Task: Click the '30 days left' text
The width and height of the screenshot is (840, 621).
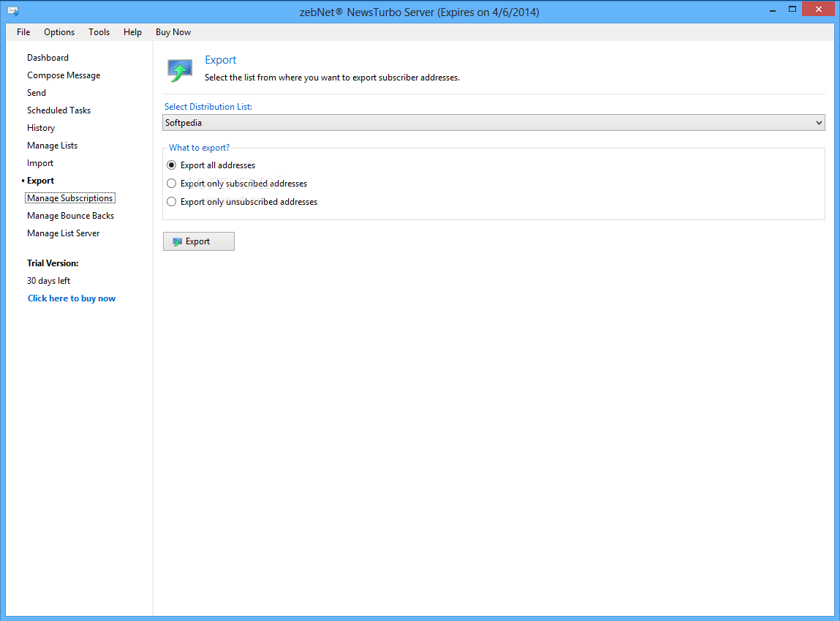Action: click(49, 281)
